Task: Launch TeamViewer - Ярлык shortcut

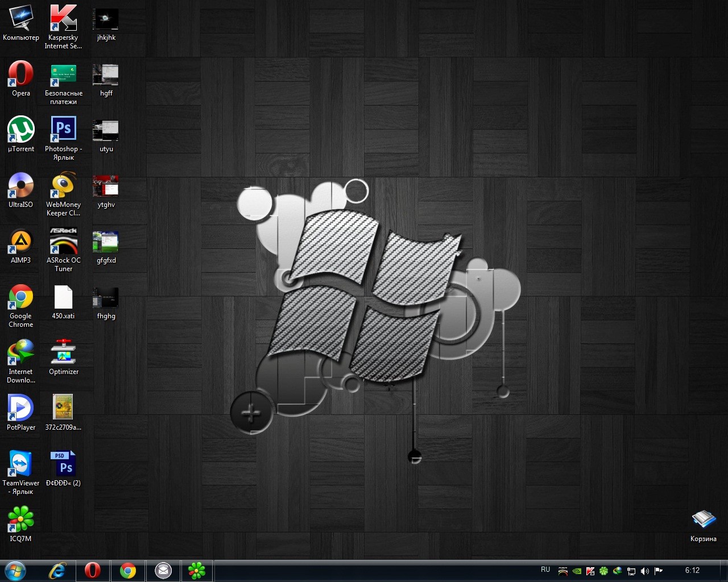Action: point(21,472)
